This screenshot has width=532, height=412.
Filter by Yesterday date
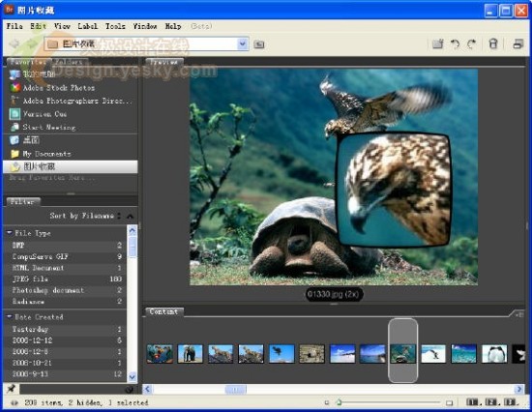pyautogui.click(x=65, y=329)
